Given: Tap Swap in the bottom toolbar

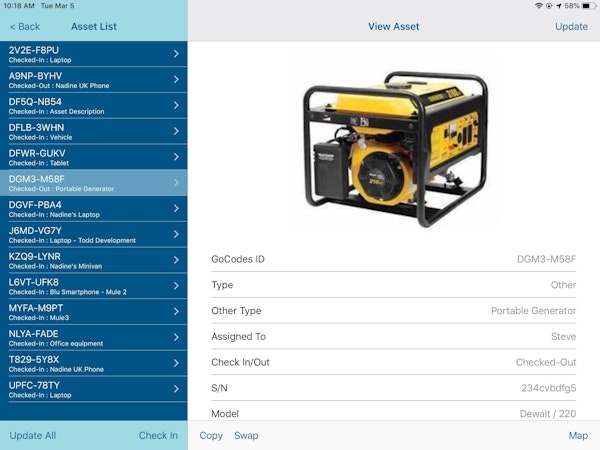Looking at the screenshot, I should (246, 435).
